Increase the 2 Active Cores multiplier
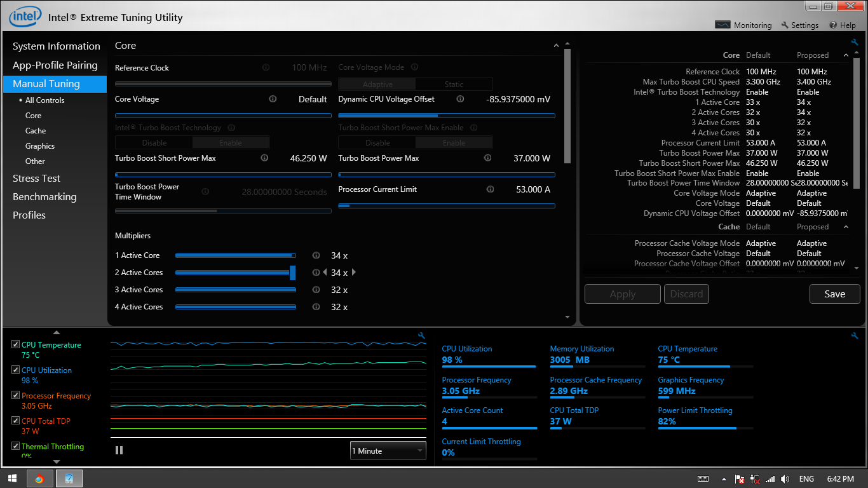 point(354,272)
